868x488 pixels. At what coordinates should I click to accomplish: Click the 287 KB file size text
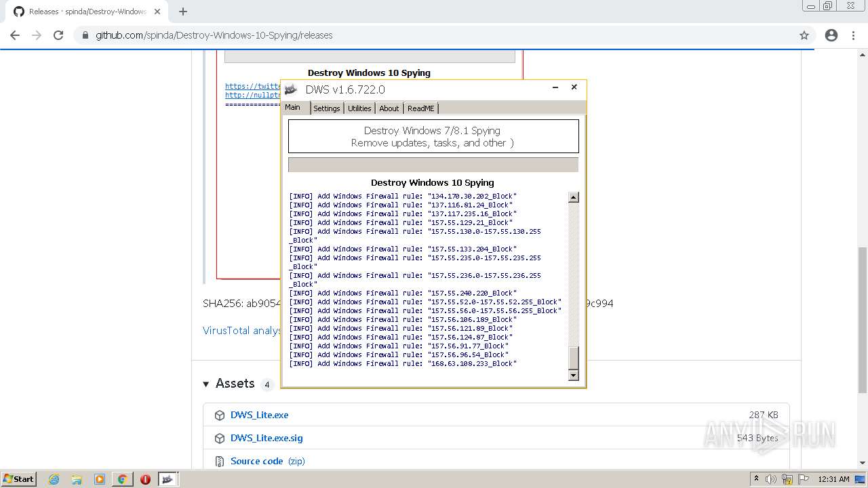click(764, 415)
